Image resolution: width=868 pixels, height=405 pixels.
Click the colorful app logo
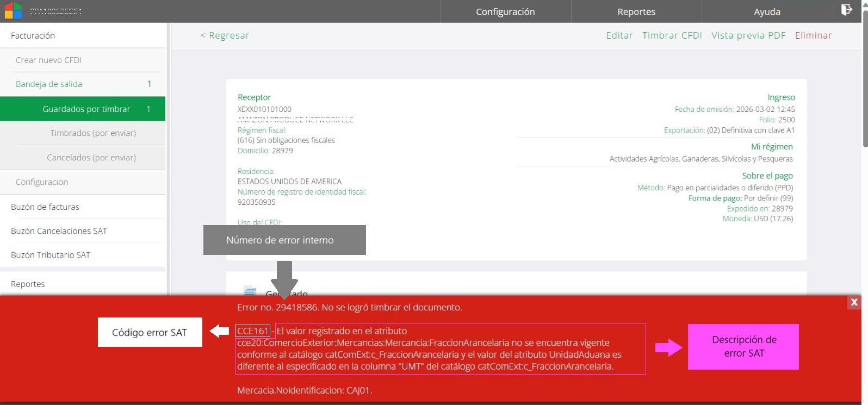click(x=13, y=11)
